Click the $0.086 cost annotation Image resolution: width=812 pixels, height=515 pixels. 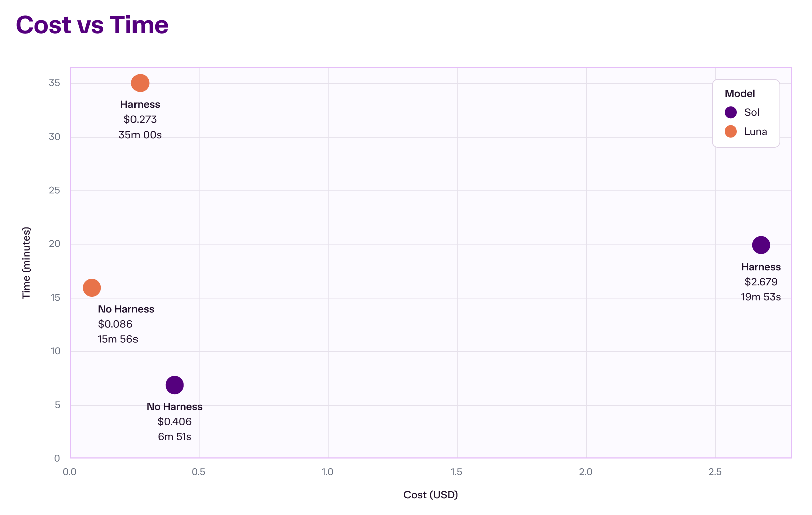[115, 324]
